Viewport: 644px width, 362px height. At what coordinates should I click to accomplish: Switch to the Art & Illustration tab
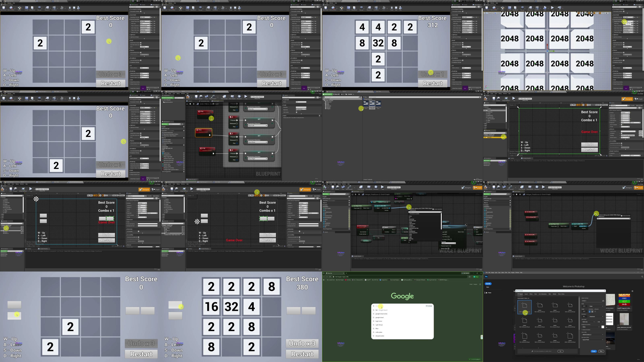click(x=543, y=294)
